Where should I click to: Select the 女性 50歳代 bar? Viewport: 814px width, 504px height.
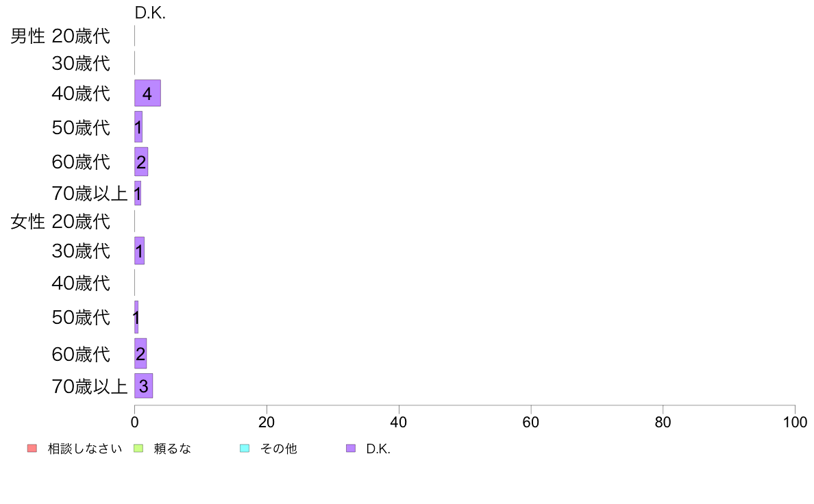pos(136,317)
